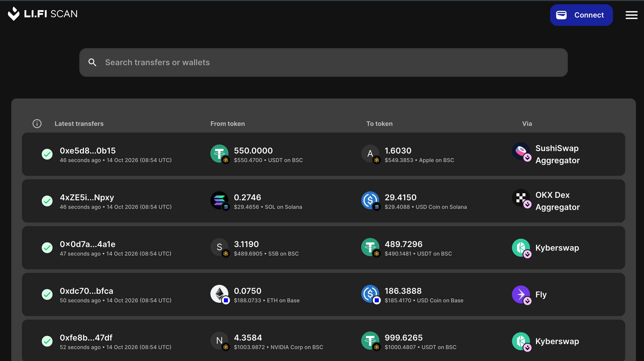Image resolution: width=644 pixels, height=361 pixels.
Task: Click the SushiSwap Aggregator label
Action: point(558,154)
